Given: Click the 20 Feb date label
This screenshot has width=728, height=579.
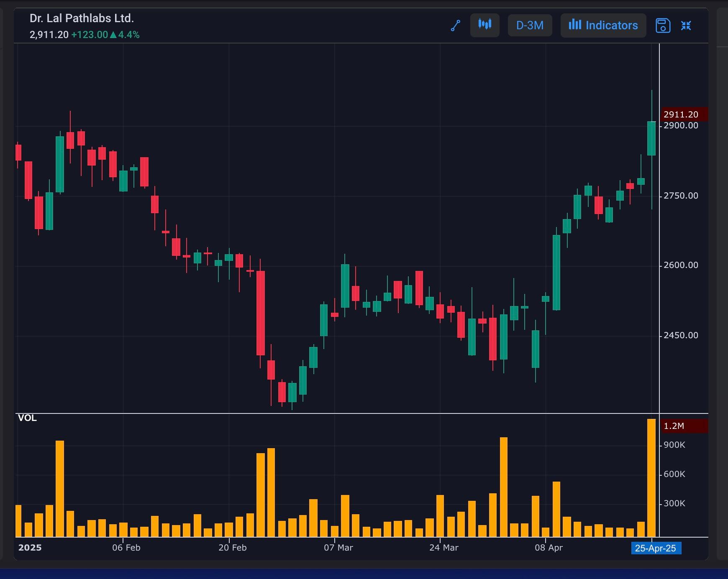Looking at the screenshot, I should (233, 548).
